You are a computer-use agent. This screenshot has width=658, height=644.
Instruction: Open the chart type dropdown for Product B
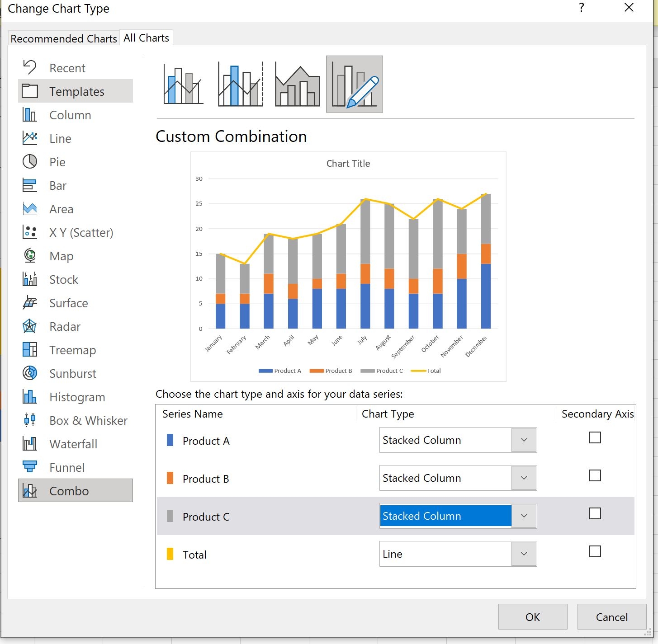523,478
